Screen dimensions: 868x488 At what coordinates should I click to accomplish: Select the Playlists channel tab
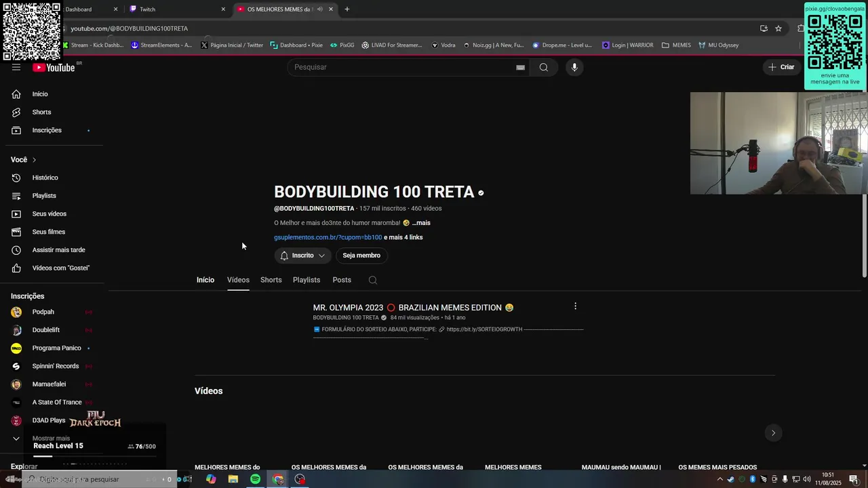pos(307,280)
